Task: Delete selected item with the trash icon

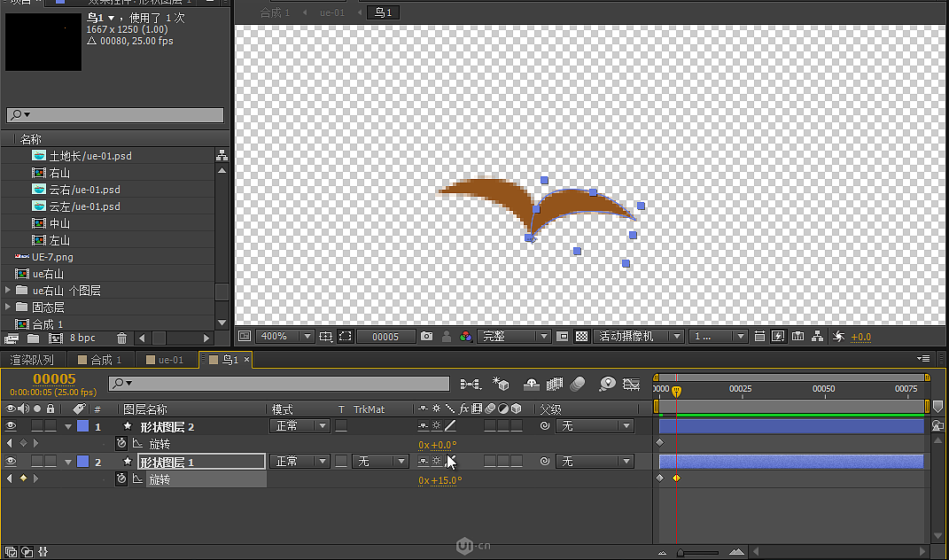Action: tap(121, 338)
